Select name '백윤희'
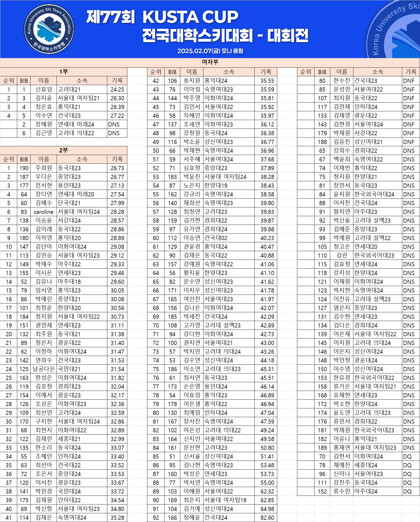Image resolution: width=420 pixels, height=522 pixels. (x=342, y=159)
